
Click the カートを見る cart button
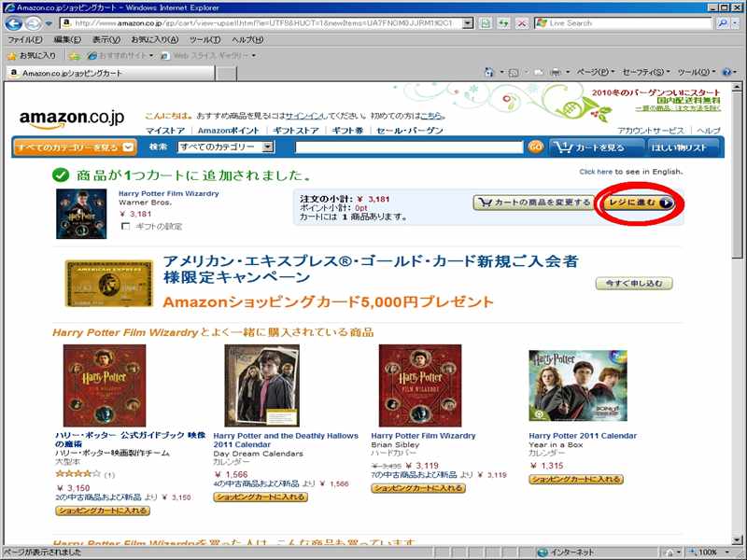pos(597,147)
